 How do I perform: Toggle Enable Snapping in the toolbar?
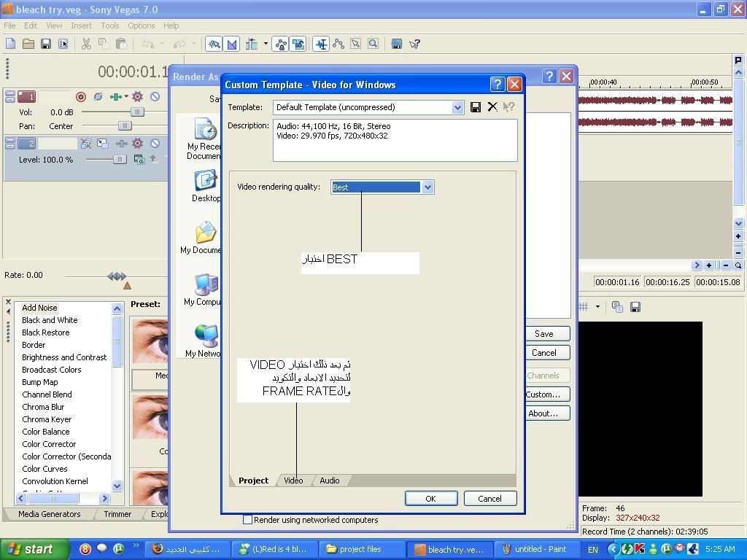coord(214,44)
